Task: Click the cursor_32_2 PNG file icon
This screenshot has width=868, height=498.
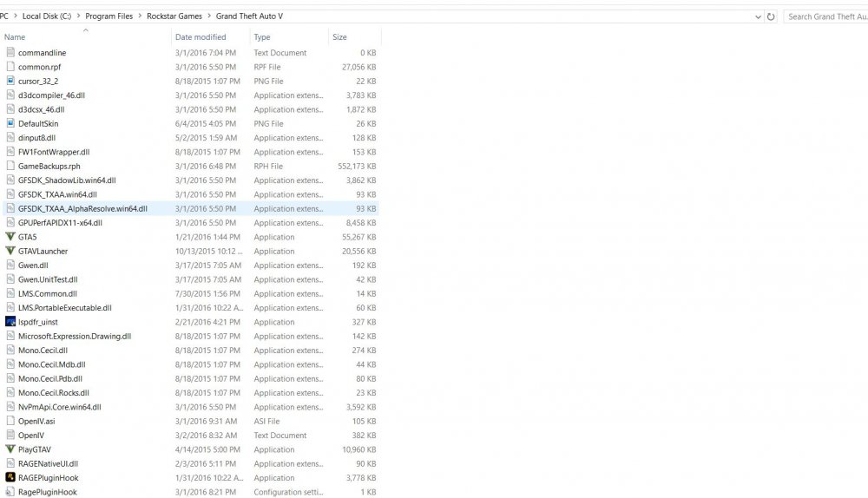Action: click(10, 81)
